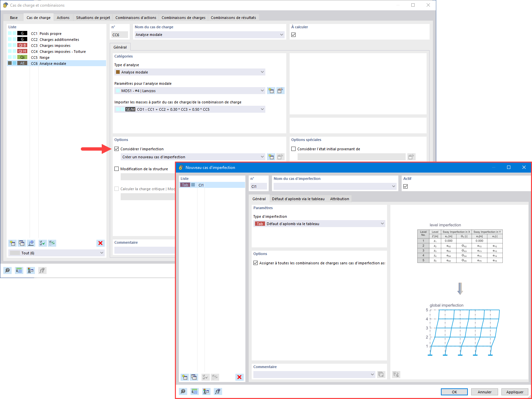Create new modal analysis parameters with the star icon

tap(271, 90)
